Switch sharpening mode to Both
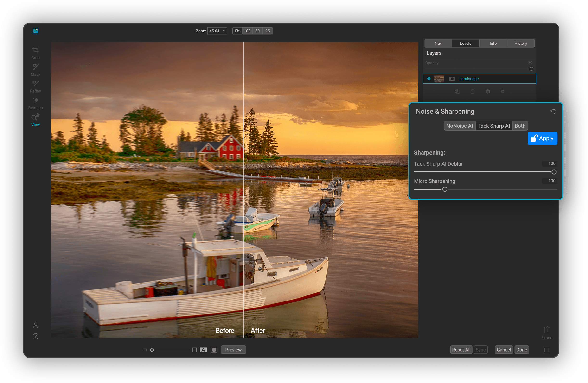Viewport: 588px width, 383px height. (520, 126)
